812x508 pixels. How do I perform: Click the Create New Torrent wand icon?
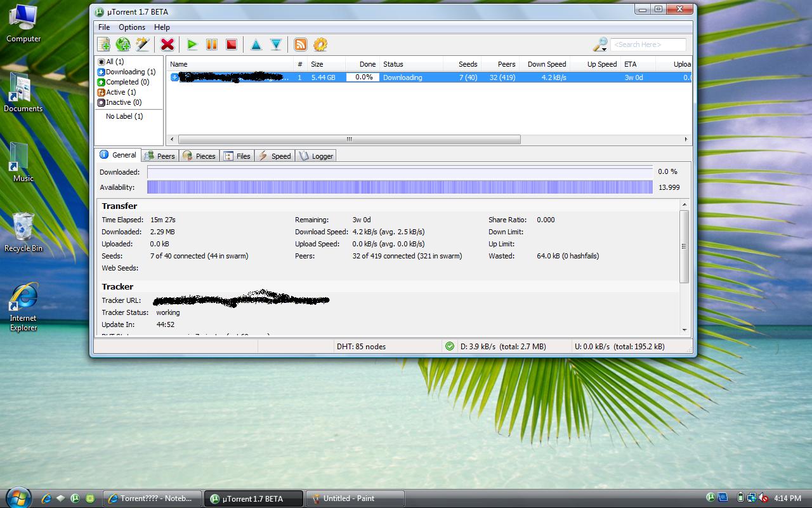(x=143, y=44)
